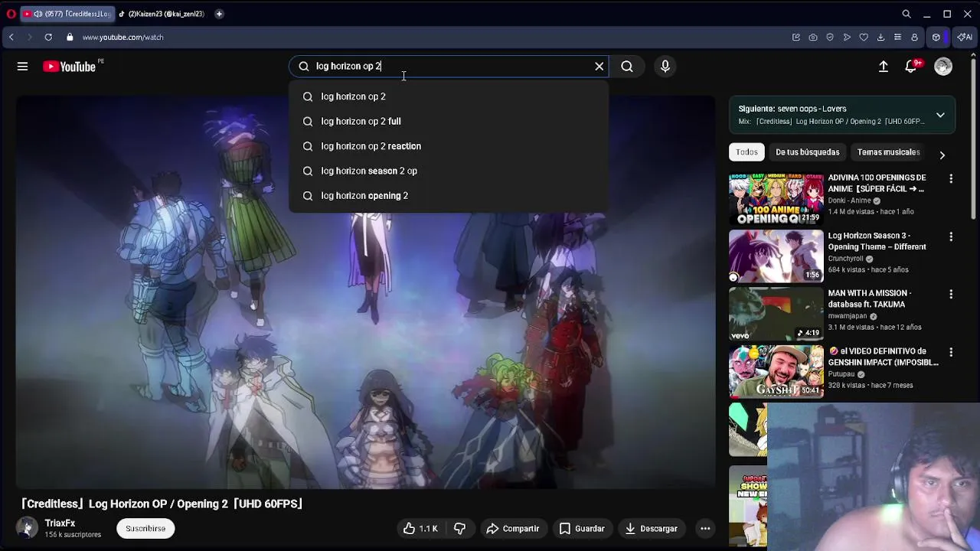This screenshot has height=551, width=980.
Task: Open the Opera edit/pinboard icon
Action: pyautogui.click(x=796, y=37)
